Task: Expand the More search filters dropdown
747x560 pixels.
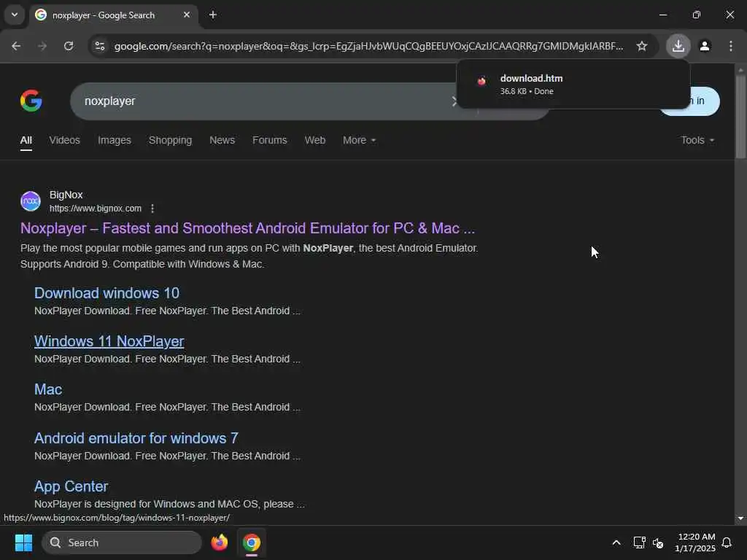Action: pyautogui.click(x=359, y=140)
